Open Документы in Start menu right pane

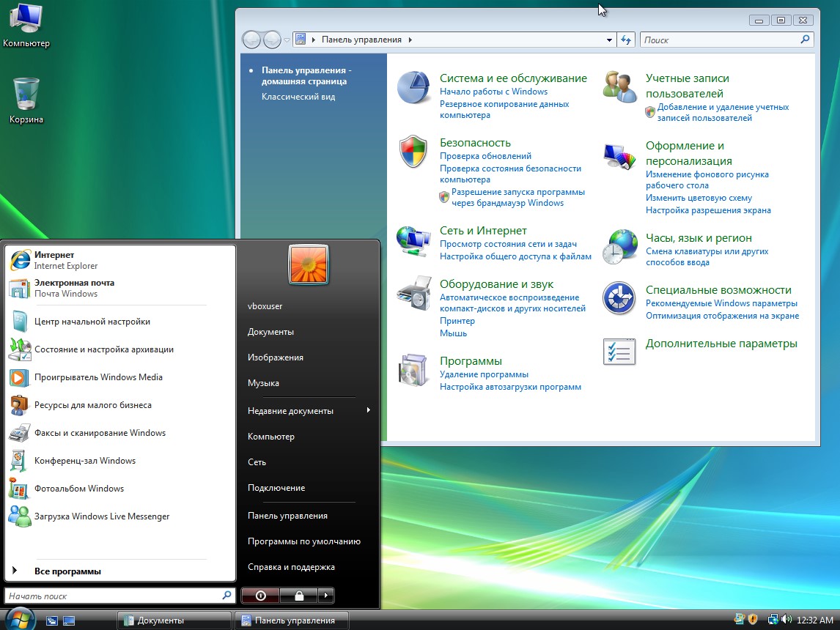tap(270, 332)
